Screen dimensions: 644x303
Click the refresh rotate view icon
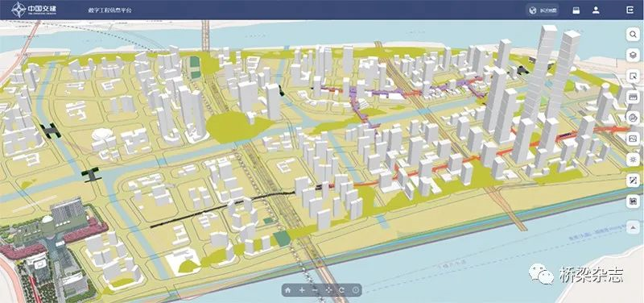341,290
